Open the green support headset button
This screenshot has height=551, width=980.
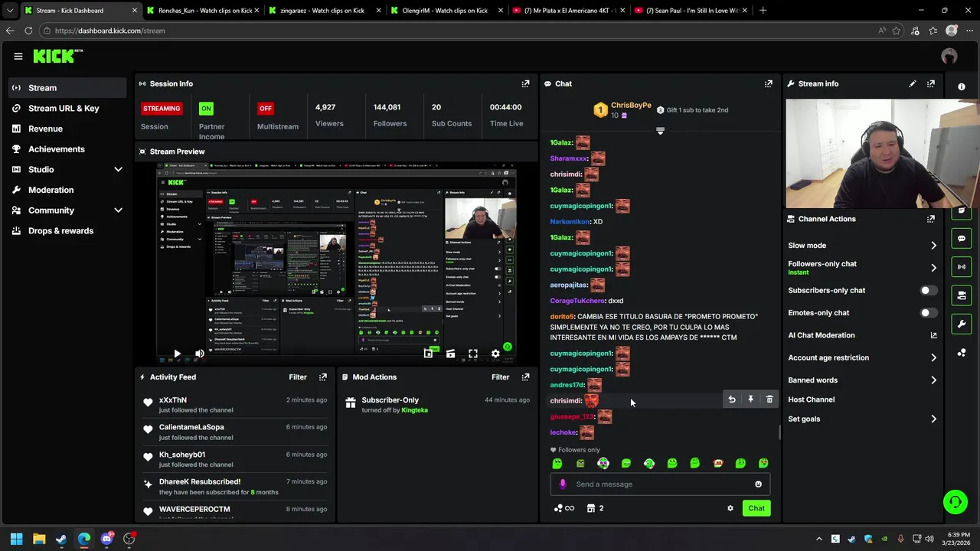click(955, 502)
